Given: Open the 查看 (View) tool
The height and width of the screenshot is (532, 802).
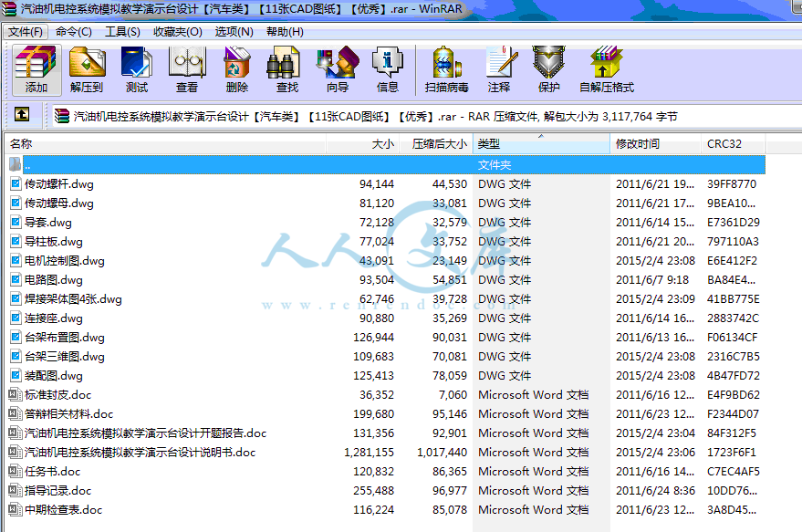Looking at the screenshot, I should coord(187,69).
